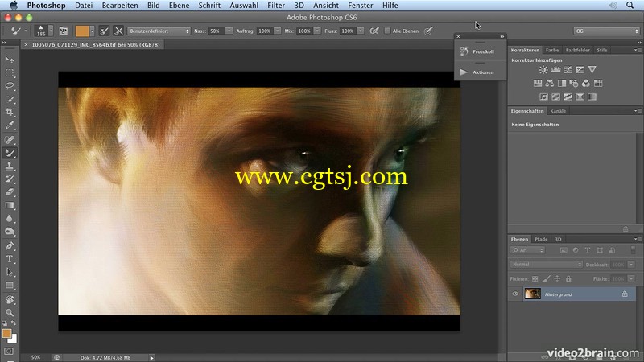Screen dimensions: 644x362
Task: Select the Mixer Brush tool
Action: 10,153
